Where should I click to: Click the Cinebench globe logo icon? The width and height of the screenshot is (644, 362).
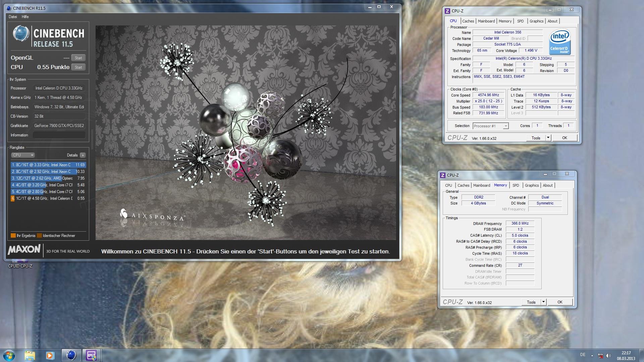21,34
